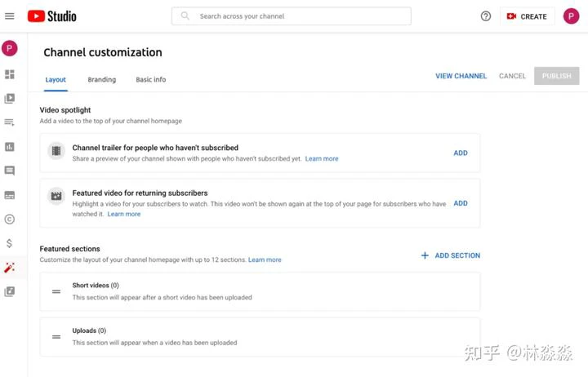Open the VIEW CHANNEL link

point(461,76)
